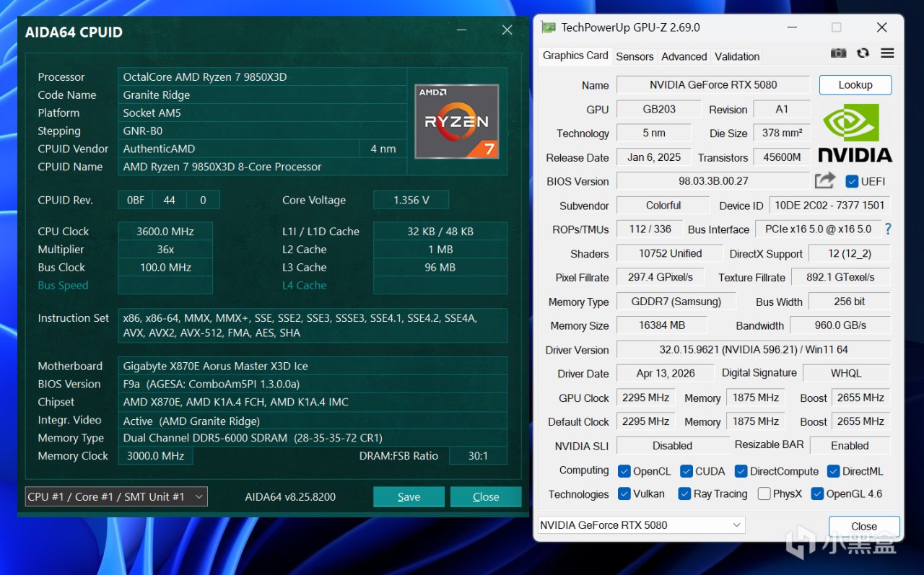Click the Core Voltage 1.356 V value
Image resolution: width=924 pixels, height=575 pixels.
411,200
